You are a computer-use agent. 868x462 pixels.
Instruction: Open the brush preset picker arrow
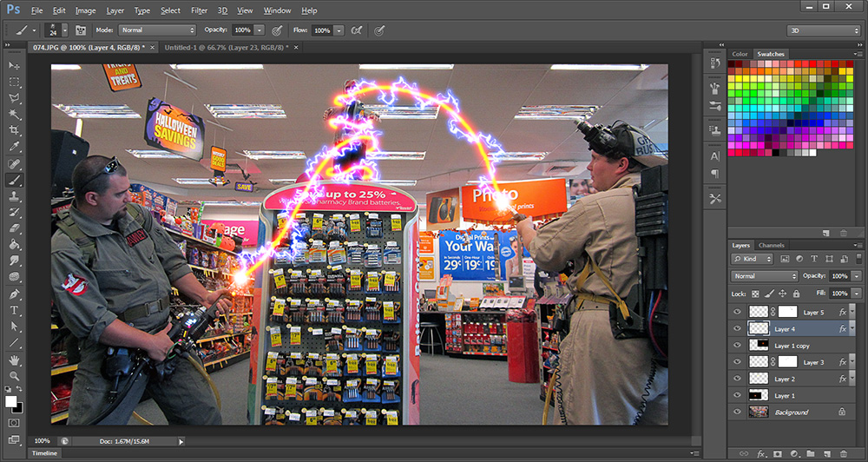click(65, 30)
